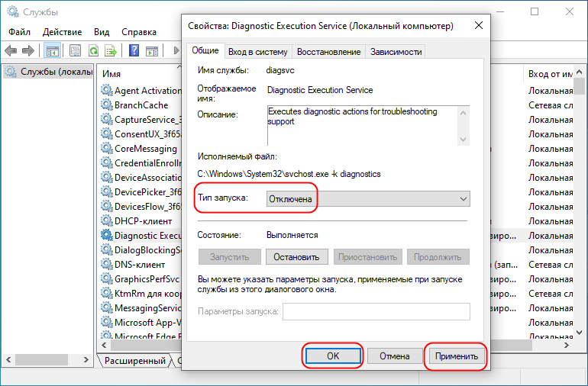
Task: Click gear icon of DHCP-клиент row
Action: click(107, 220)
